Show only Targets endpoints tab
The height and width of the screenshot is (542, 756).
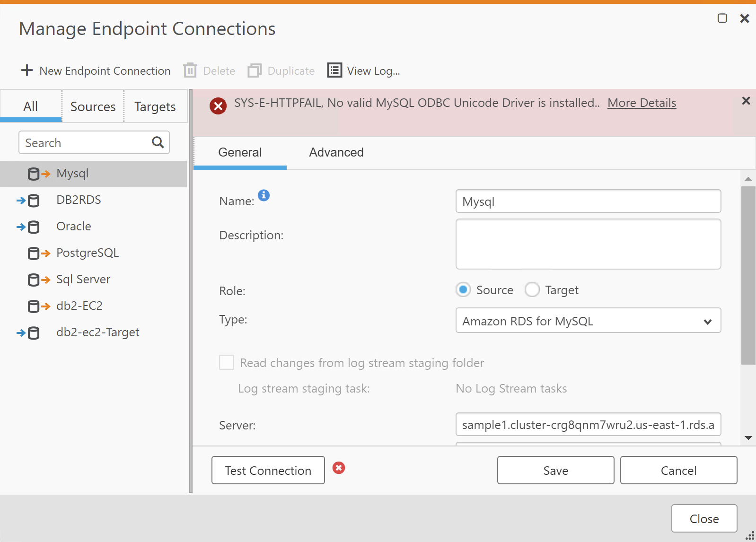click(x=155, y=106)
